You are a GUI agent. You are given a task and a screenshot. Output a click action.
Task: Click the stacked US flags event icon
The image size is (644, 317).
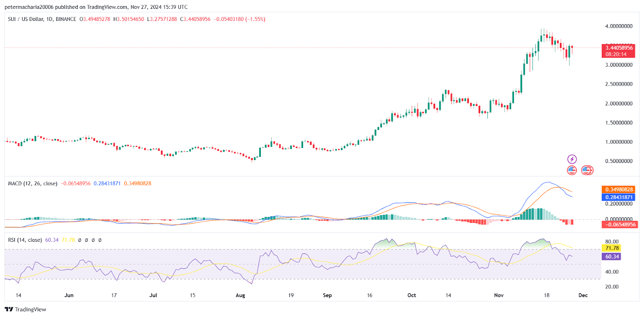pyautogui.click(x=587, y=170)
